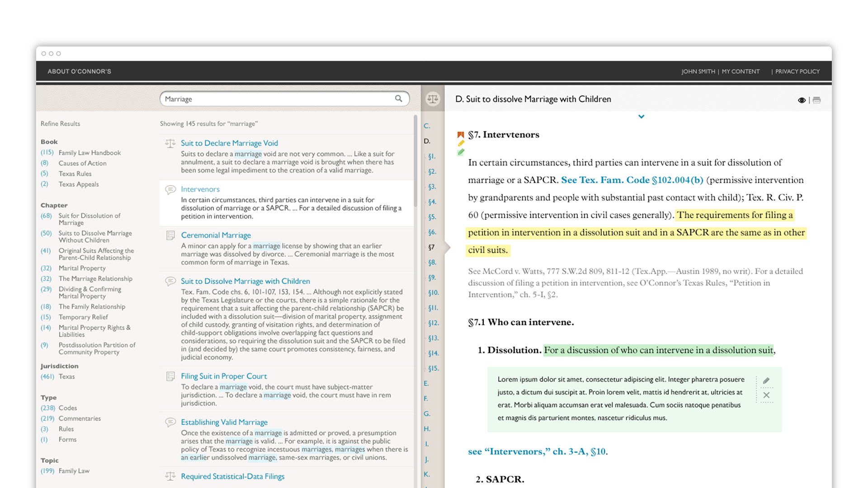Toggle the eye visibility icon
The width and height of the screenshot is (868, 488).
(802, 100)
